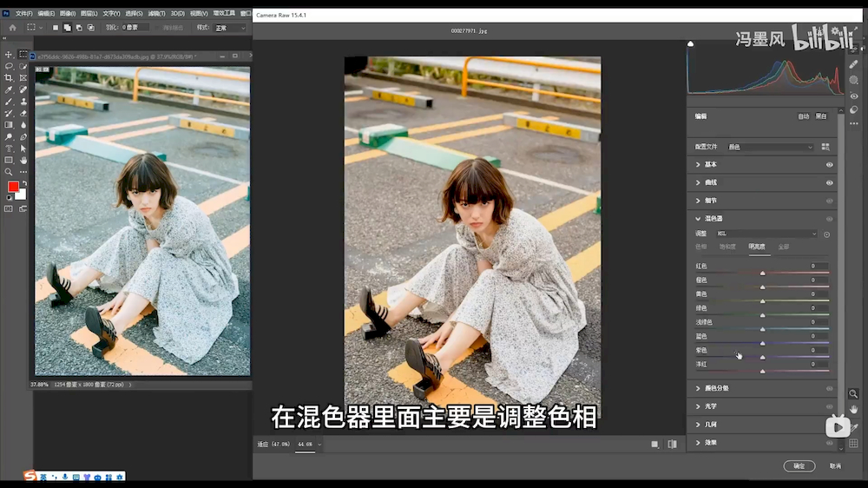Switch to the 全部 tab in mixer
Screen dimensions: 868x488
click(783, 247)
